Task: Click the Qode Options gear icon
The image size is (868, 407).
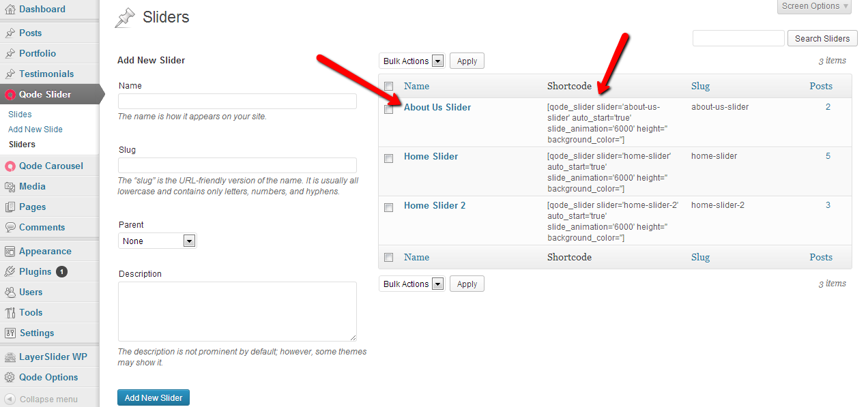Action: pos(10,377)
